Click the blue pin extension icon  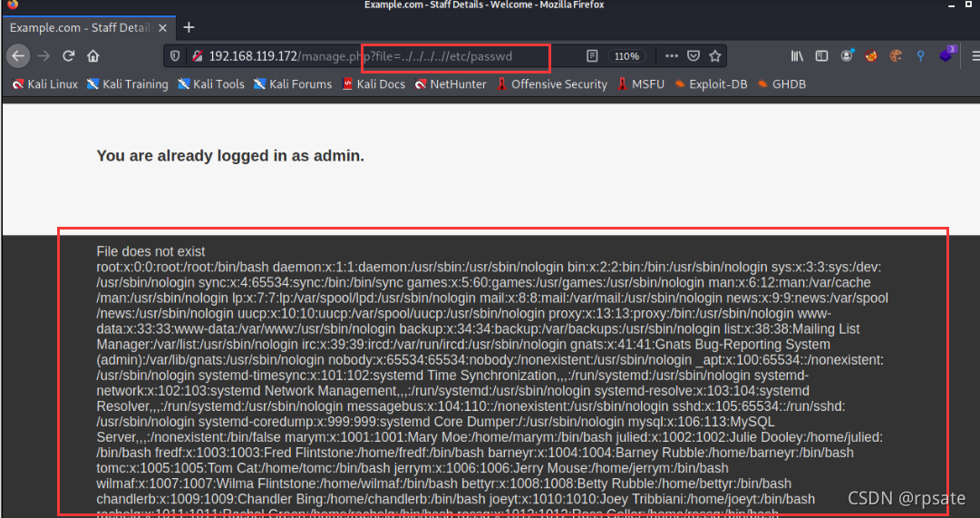920,56
